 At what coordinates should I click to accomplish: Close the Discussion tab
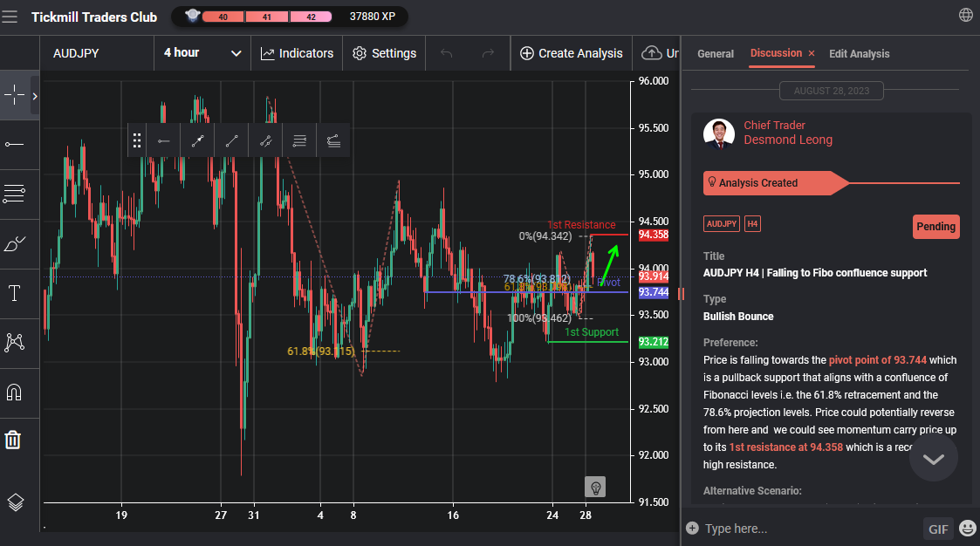click(x=812, y=54)
